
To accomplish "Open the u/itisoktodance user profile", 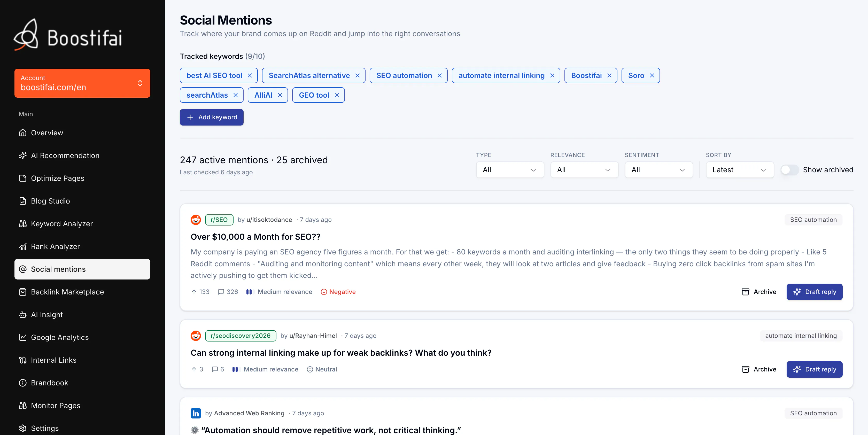I will click(x=269, y=220).
